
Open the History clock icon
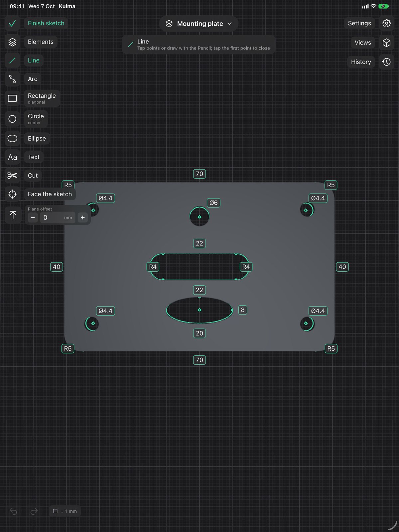coord(386,62)
